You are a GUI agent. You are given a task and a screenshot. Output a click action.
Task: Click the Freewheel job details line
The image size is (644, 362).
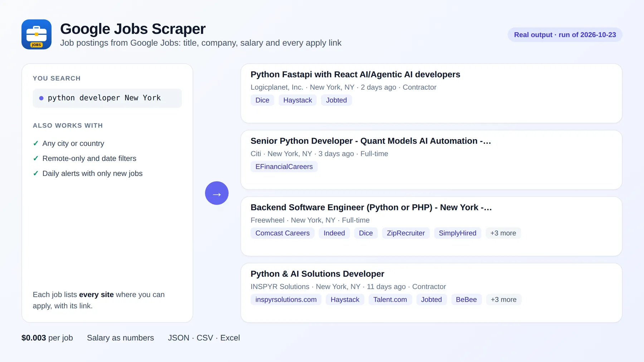[310, 220]
